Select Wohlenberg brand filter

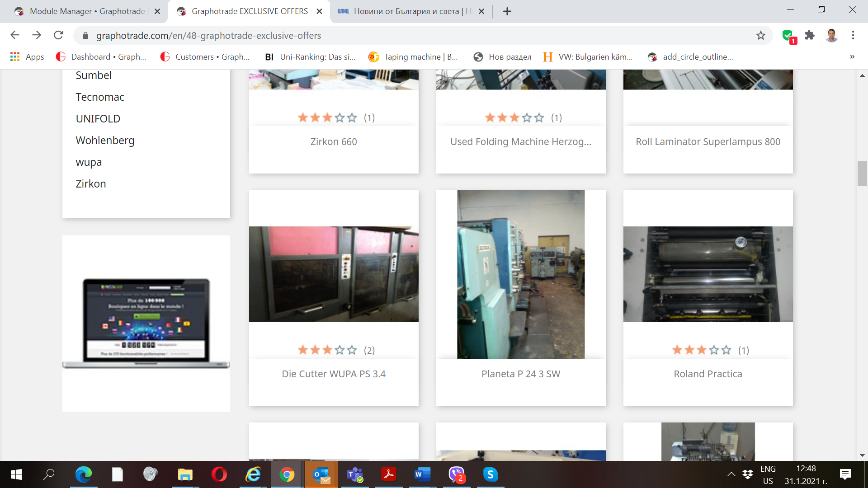[x=105, y=141]
